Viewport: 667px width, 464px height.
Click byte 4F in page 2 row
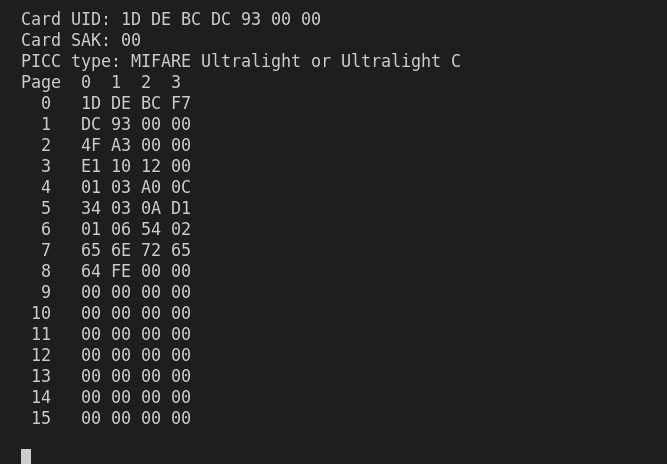[91, 145]
